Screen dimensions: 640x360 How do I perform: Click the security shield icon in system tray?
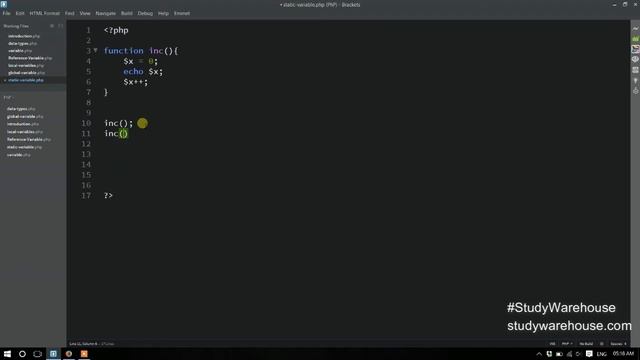549,354
